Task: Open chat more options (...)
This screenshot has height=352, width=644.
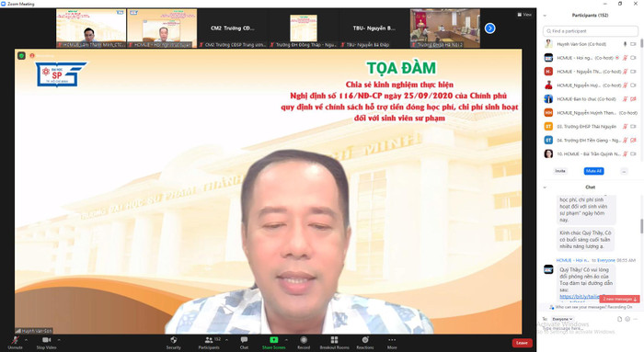Action: coord(636,319)
